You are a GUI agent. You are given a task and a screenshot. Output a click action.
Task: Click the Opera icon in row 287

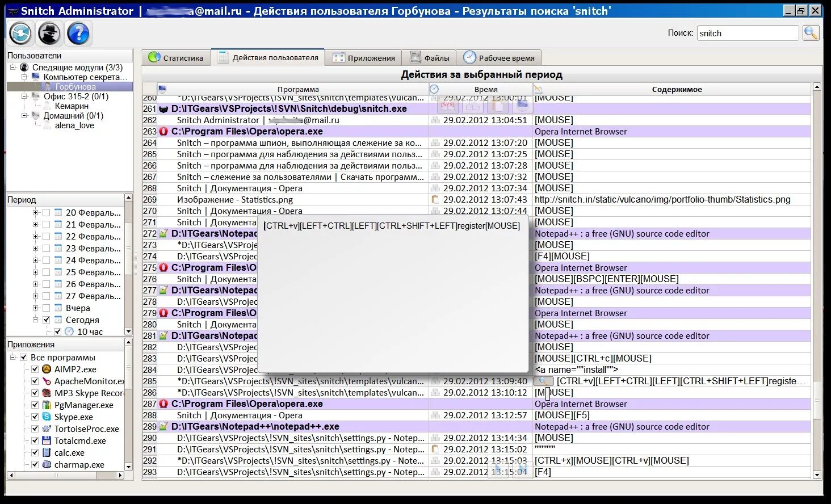(x=164, y=404)
